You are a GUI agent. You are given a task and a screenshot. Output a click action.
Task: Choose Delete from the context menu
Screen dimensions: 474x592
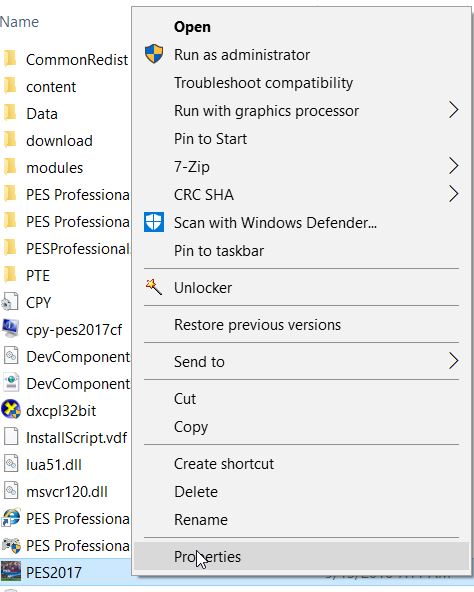coord(301,492)
